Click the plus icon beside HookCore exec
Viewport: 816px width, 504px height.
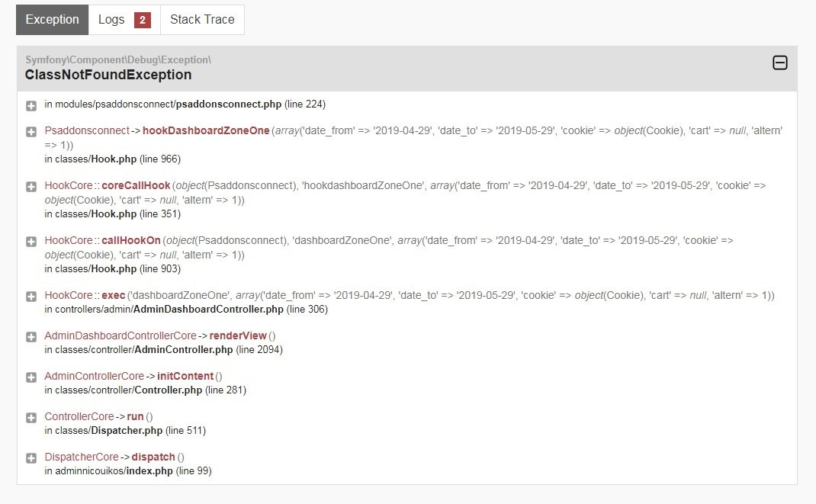coord(31,296)
